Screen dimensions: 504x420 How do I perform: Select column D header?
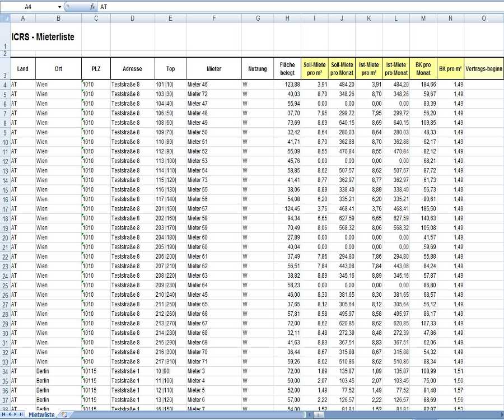132,18
